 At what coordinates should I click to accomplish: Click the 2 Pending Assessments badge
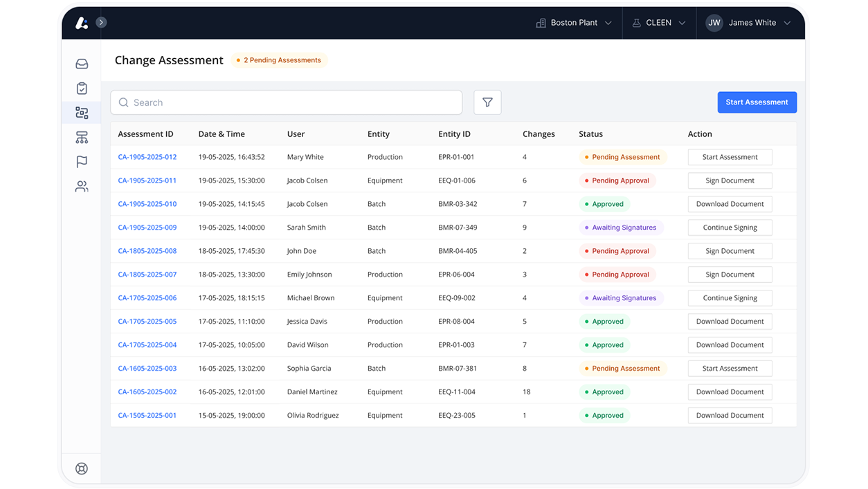pos(280,60)
